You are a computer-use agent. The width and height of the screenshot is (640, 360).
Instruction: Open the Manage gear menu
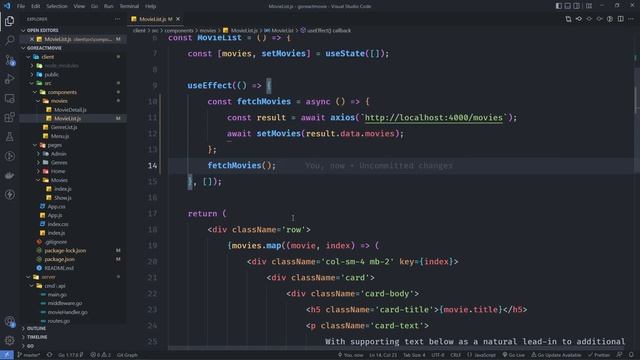coord(9,340)
